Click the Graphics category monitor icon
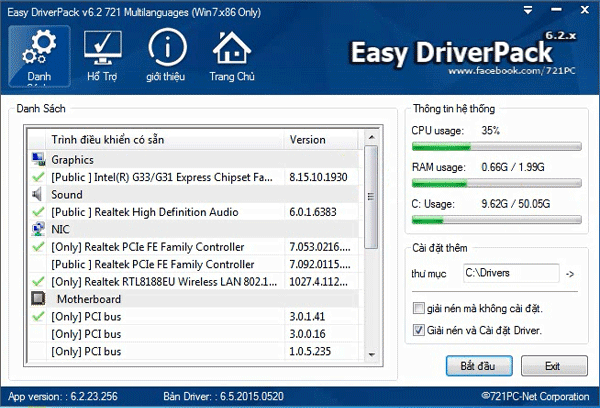Image resolution: width=600 pixels, height=408 pixels. (38, 160)
